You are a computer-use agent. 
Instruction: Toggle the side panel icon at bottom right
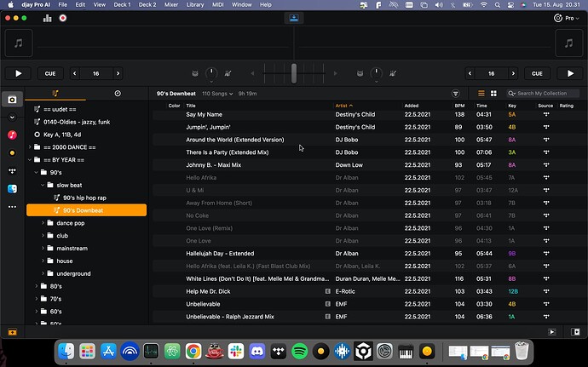[x=575, y=332]
